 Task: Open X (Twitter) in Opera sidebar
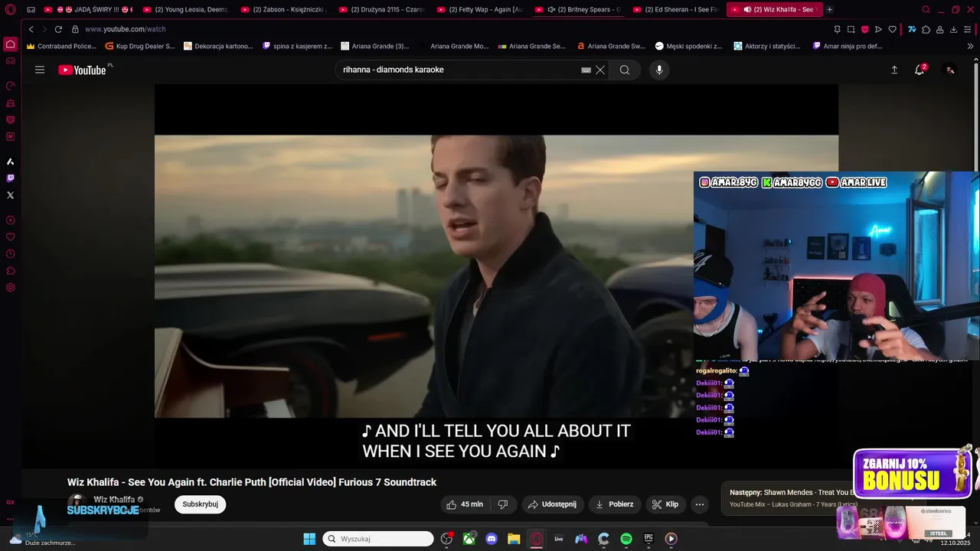coord(10,195)
